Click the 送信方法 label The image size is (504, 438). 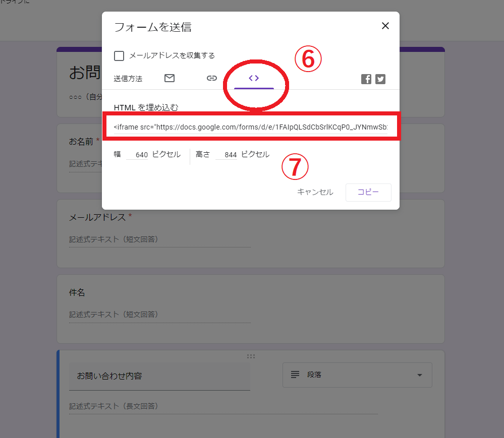point(128,79)
